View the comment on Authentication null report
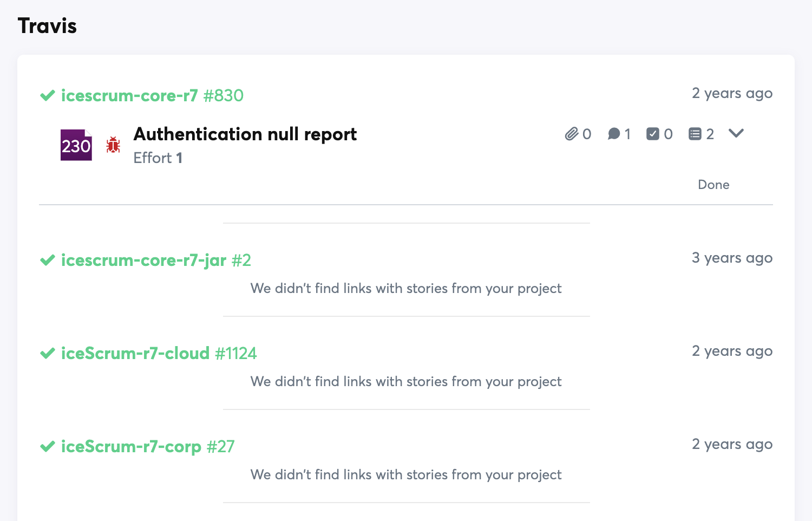Screen dimensions: 812x521 click(x=619, y=134)
